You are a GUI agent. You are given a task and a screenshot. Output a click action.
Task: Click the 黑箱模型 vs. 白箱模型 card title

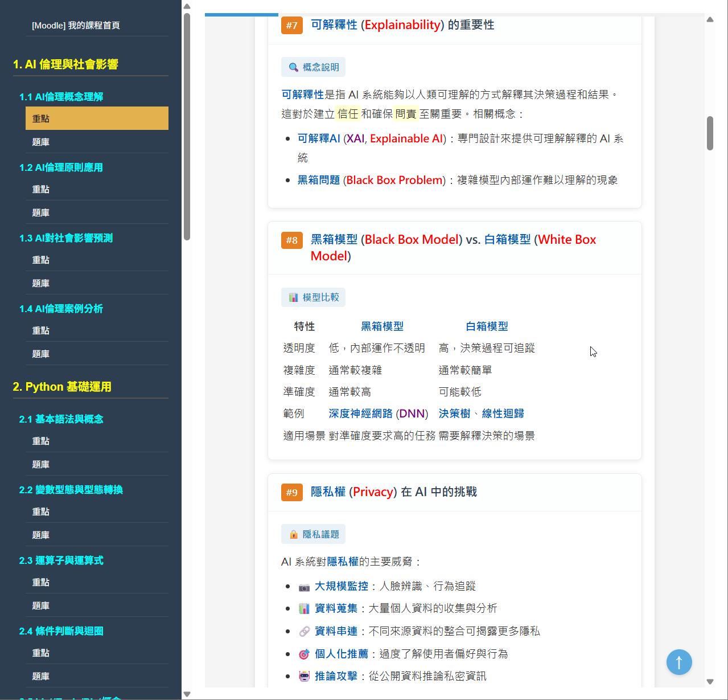tap(454, 248)
